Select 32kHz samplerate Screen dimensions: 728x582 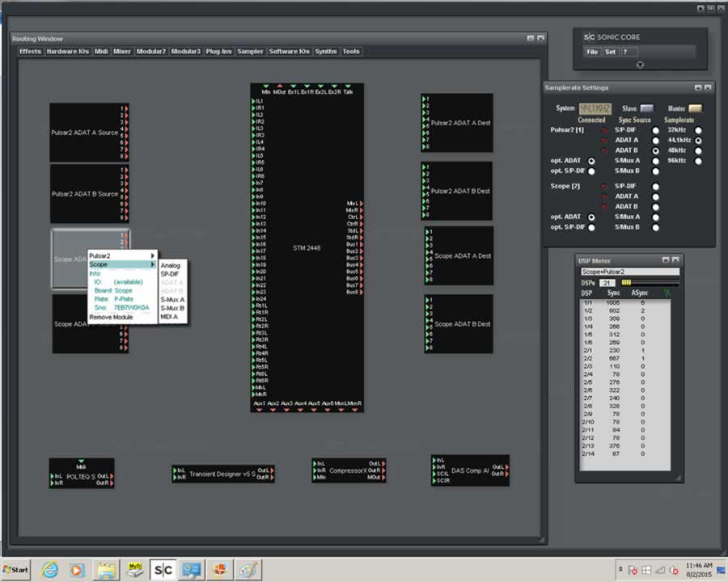698,130
